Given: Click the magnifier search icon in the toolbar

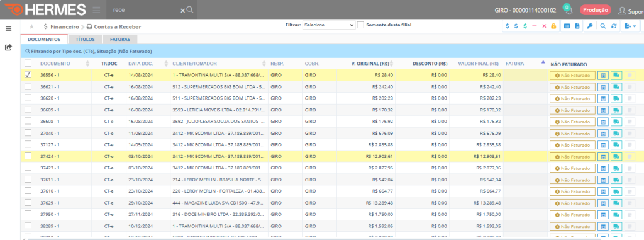Looking at the screenshot, I should pyautogui.click(x=603, y=26).
